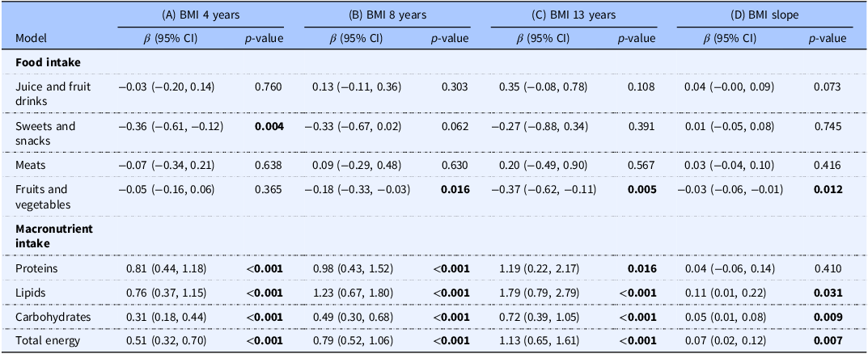Click the "Model" header cell
The image size is (868, 354).
point(30,38)
